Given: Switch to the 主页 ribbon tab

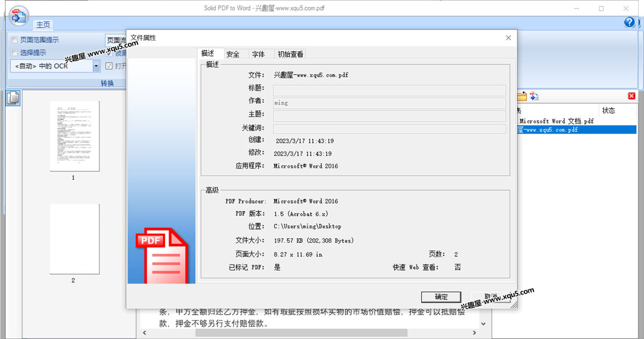Looking at the screenshot, I should click(x=43, y=25).
